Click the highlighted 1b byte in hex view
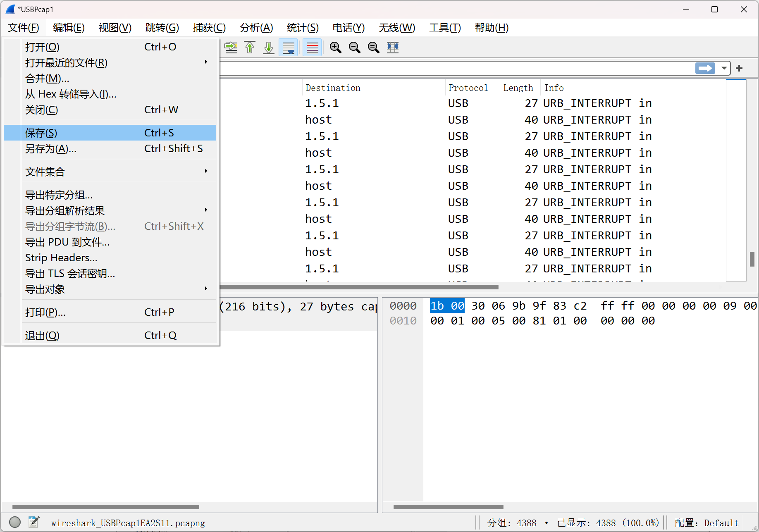This screenshot has width=759, height=532. [x=438, y=305]
